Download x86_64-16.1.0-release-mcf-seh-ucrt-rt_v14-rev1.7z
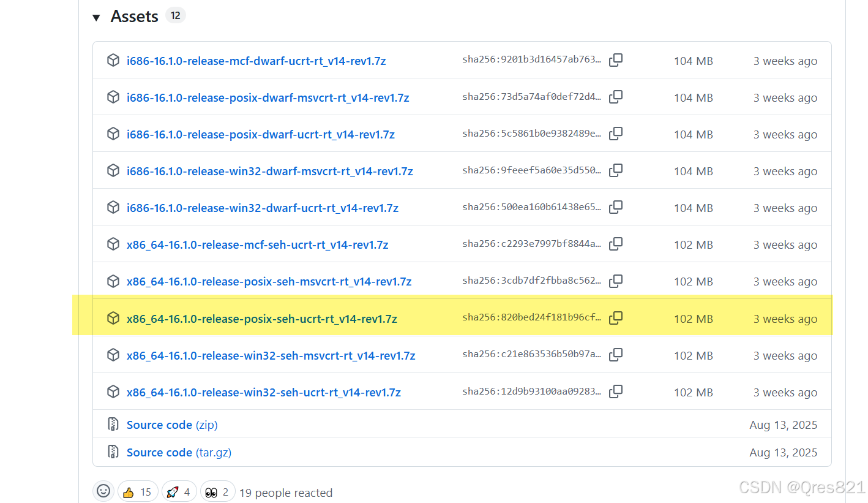 [258, 244]
